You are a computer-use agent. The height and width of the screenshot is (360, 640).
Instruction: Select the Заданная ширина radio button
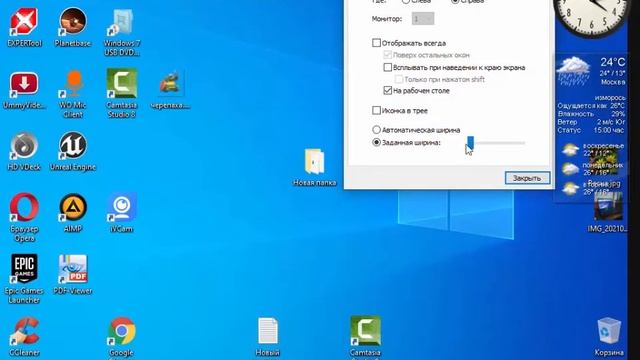coord(376,142)
